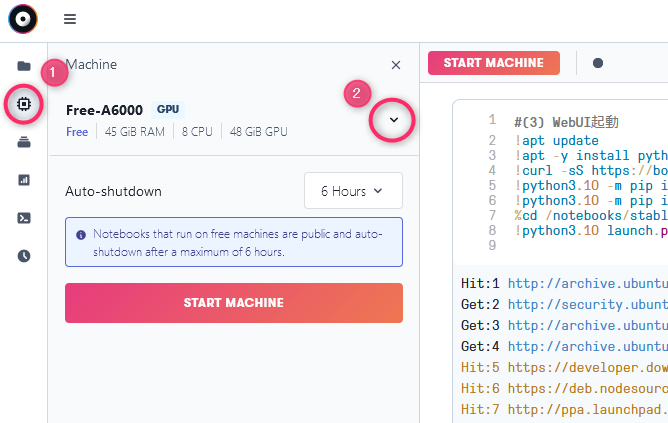Select the GPU badge next to Free-A6000
Viewport: 668px width, 423px height.
168,109
